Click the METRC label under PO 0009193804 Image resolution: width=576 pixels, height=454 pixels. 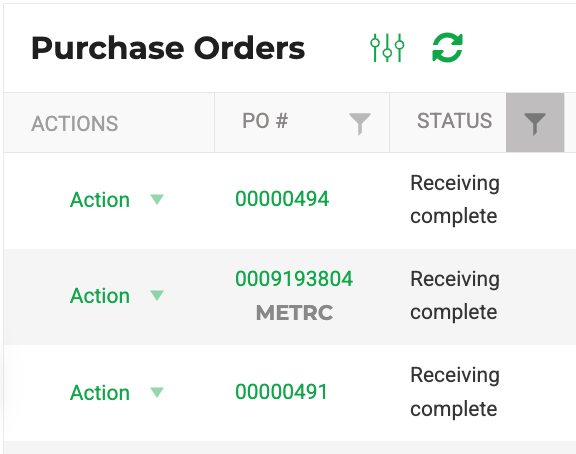pos(294,313)
